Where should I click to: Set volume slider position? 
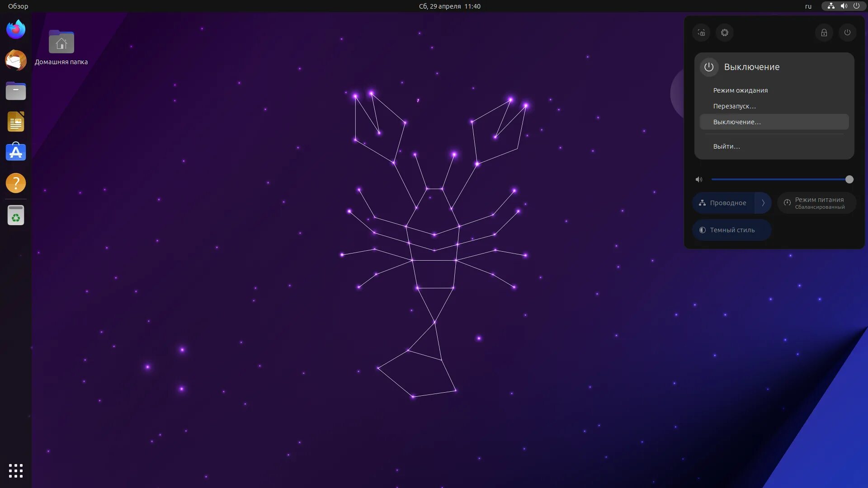(783, 179)
